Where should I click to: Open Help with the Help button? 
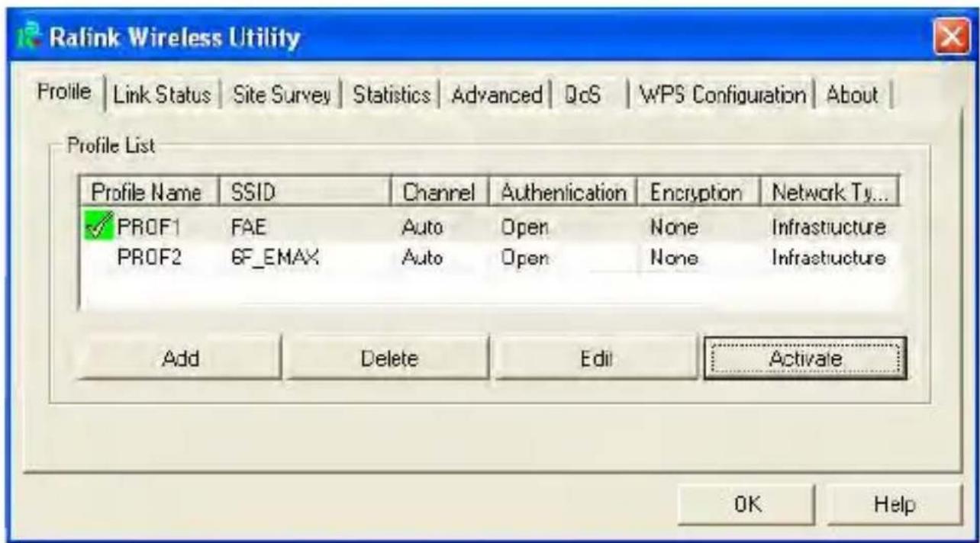pos(895,504)
